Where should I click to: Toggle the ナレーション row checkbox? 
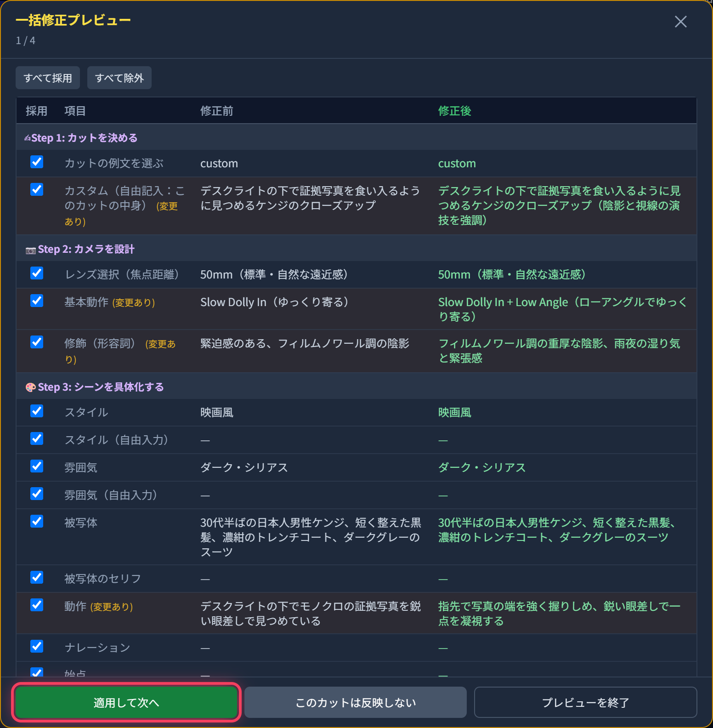[x=37, y=646]
